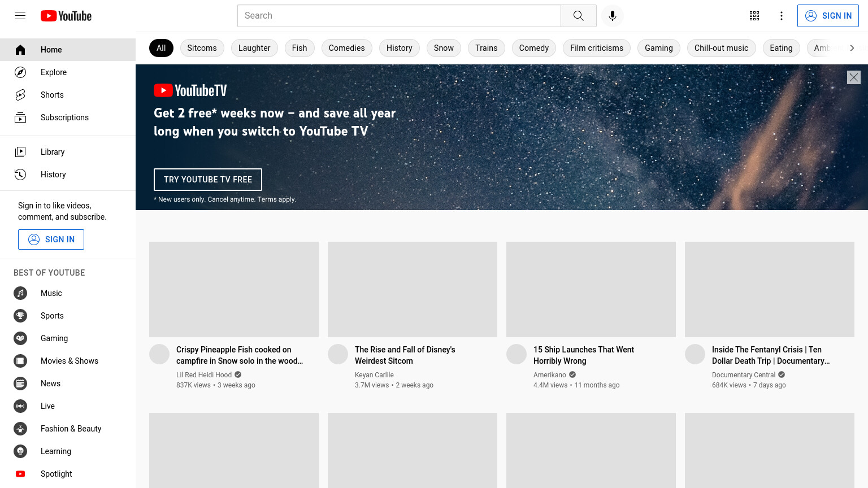Open Shorts from the sidebar
This screenshot has height=488, width=868.
(x=68, y=95)
